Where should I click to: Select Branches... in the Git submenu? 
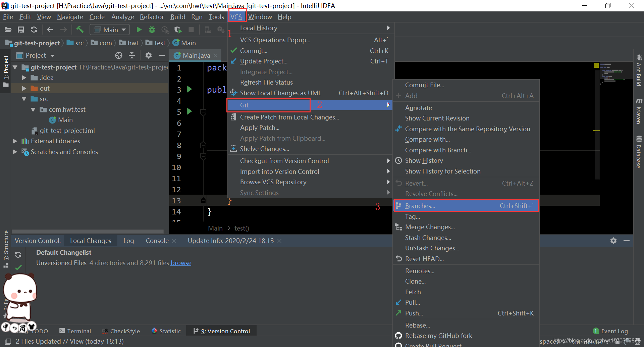pos(466,206)
